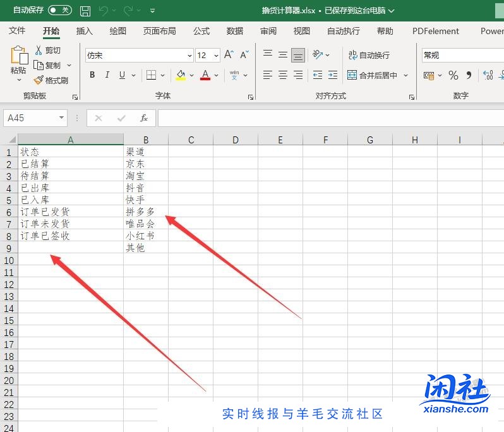Screen dimensions: 504x432
Task: Click increase decimal icon
Action: (x=488, y=76)
